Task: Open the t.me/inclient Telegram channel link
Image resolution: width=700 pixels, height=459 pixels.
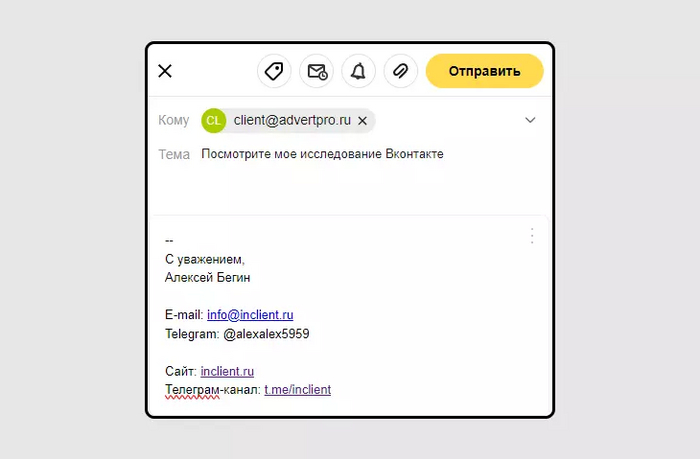Action: tap(297, 389)
